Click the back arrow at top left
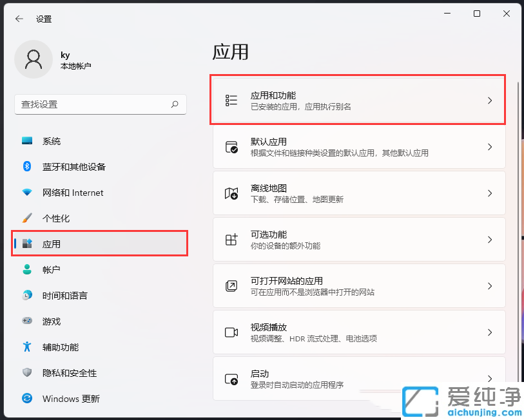This screenshot has width=524, height=420. click(17, 18)
